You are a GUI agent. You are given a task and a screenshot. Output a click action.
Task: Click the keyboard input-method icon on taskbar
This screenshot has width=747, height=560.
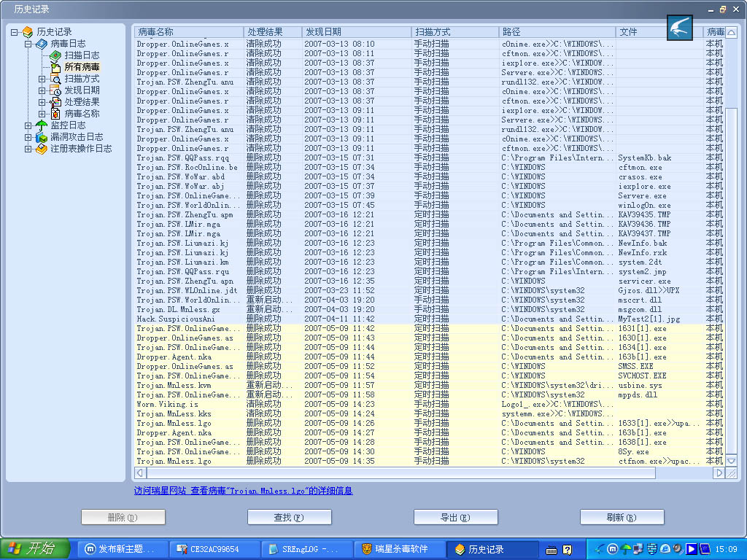pos(551,550)
